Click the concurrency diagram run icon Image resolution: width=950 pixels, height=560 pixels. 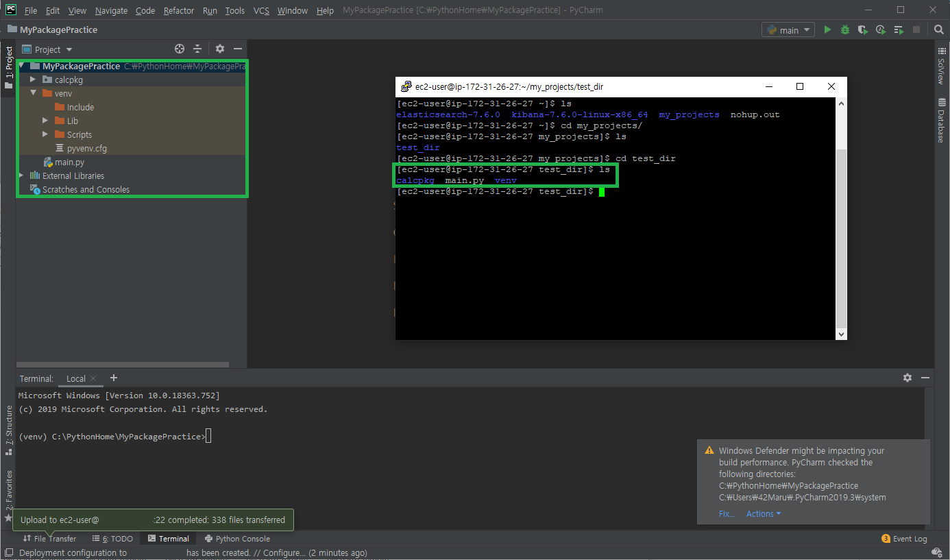click(x=899, y=30)
